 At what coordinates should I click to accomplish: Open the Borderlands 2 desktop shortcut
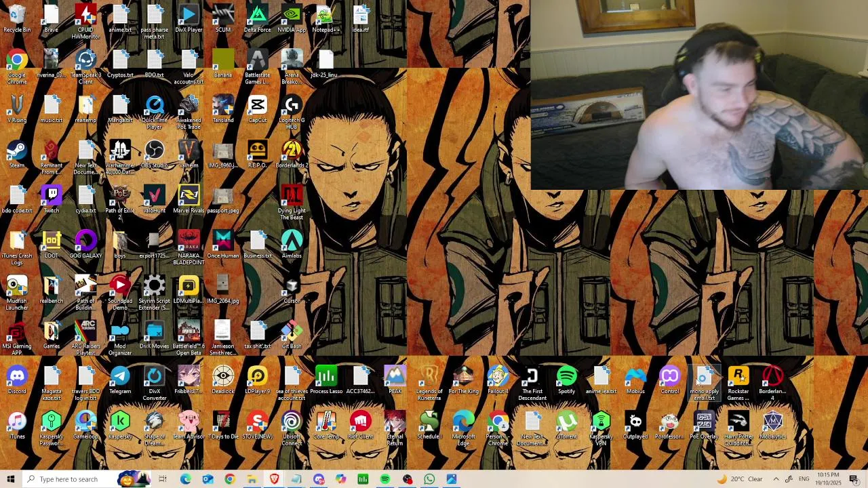pyautogui.click(x=292, y=154)
